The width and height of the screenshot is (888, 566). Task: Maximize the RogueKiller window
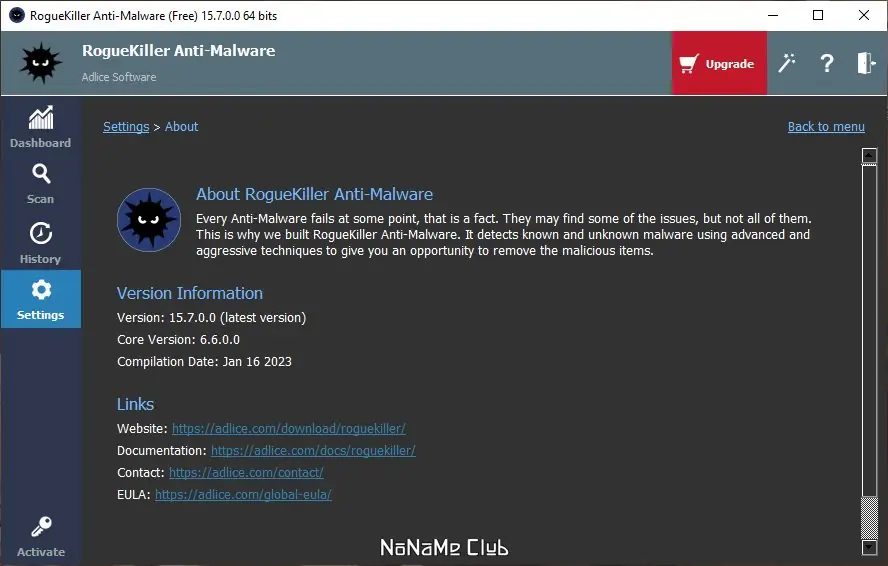818,15
